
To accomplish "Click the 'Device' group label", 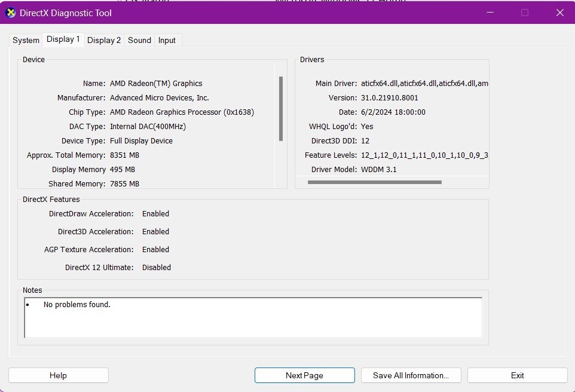I will (33, 60).
